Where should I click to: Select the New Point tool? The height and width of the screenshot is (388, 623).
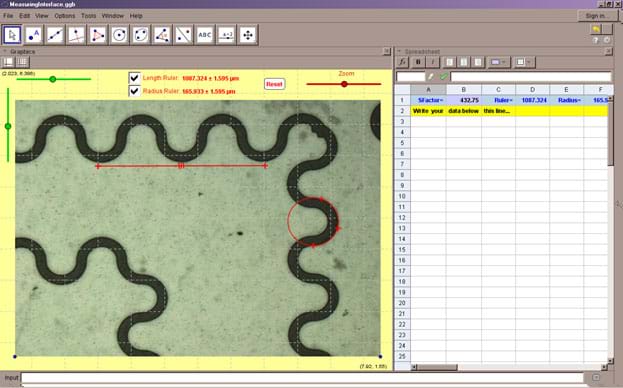tap(34, 35)
